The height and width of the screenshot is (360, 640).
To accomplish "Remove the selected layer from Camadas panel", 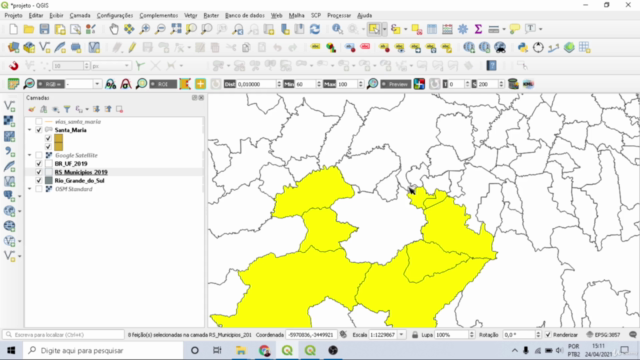I will (119, 109).
